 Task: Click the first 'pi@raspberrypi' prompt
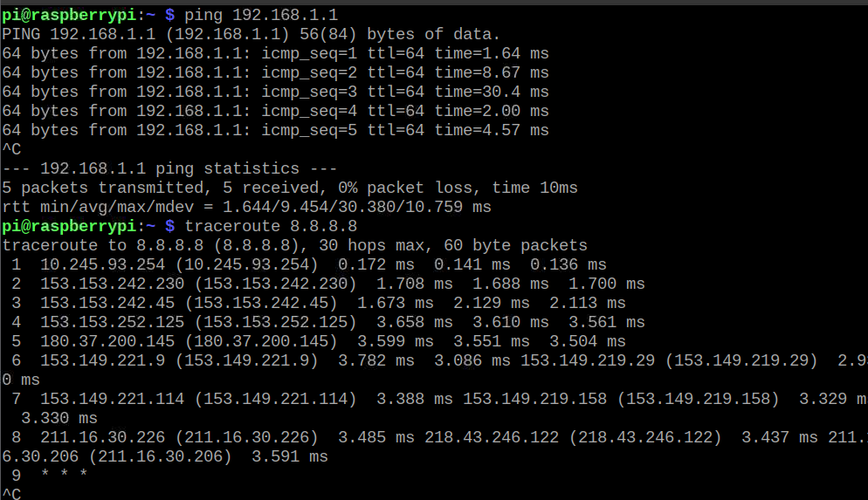tap(69, 15)
